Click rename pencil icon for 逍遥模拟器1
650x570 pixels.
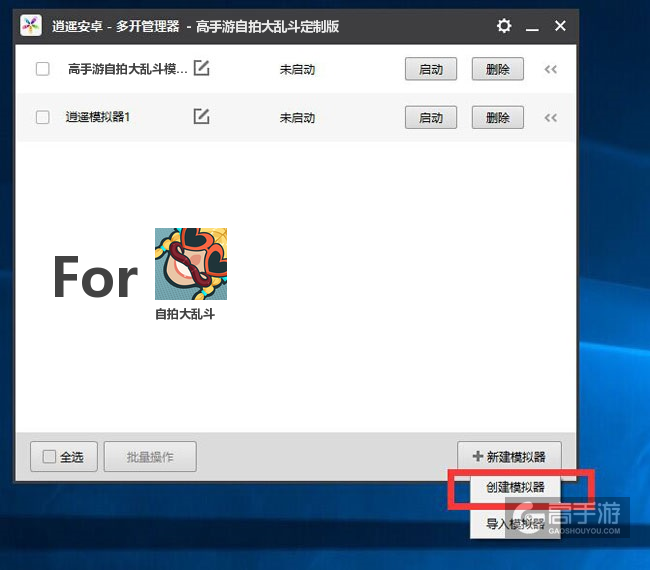click(201, 117)
